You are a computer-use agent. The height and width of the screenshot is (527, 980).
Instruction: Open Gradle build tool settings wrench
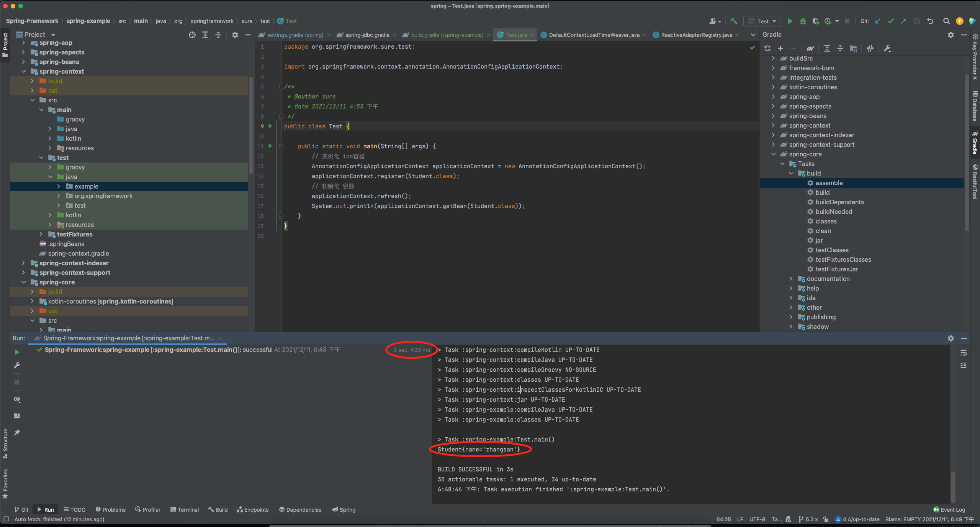coord(887,49)
